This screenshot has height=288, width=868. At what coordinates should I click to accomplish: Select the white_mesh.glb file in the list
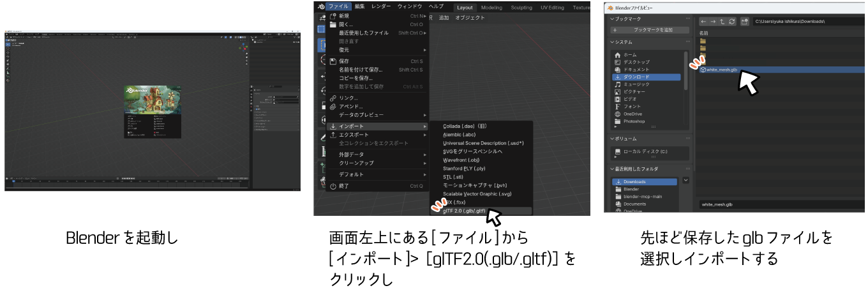pyautogui.click(x=722, y=70)
